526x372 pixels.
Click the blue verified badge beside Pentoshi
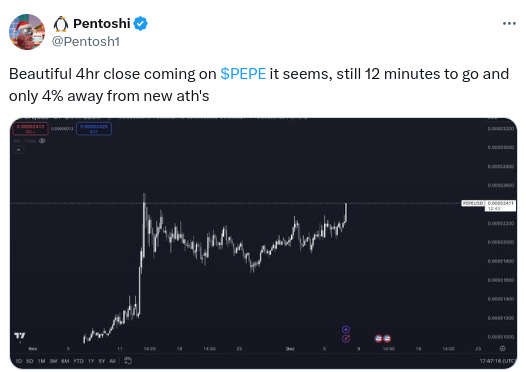(141, 23)
